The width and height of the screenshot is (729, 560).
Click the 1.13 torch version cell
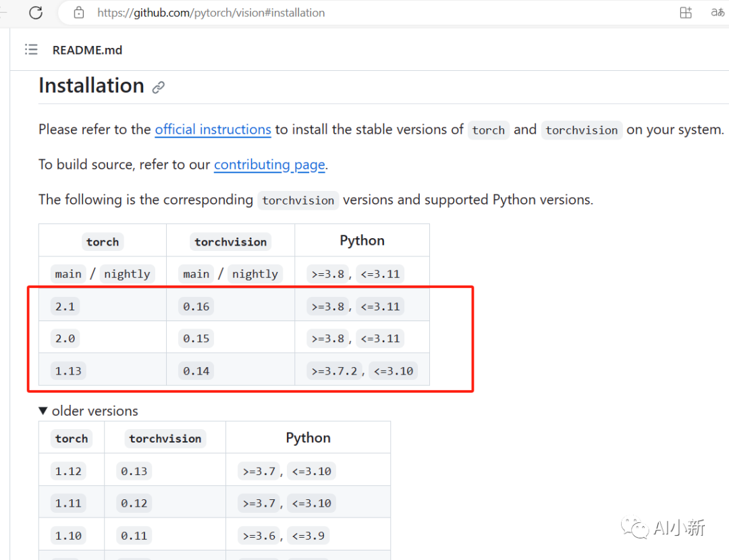pyautogui.click(x=68, y=371)
